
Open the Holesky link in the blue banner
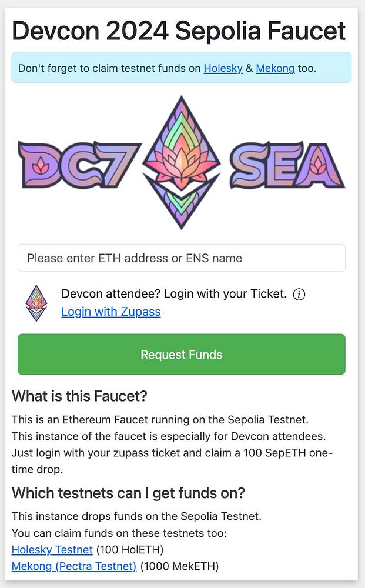coord(223,68)
